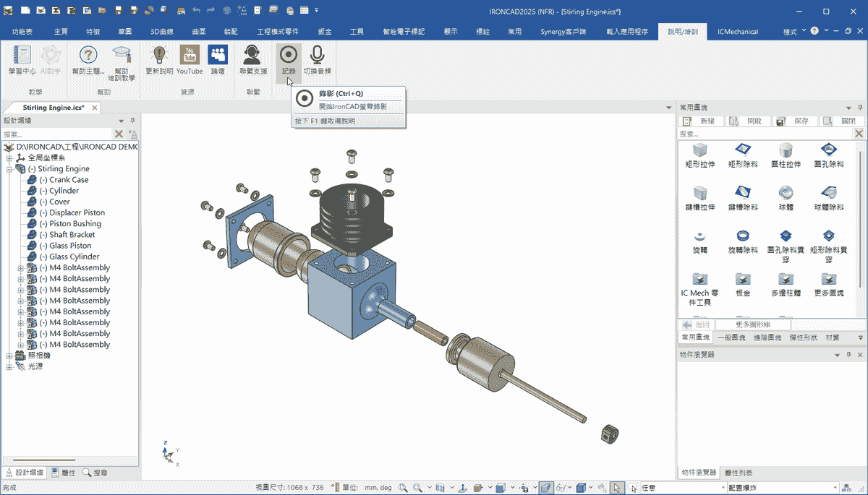Open 聯繫支援 headset support icon
The height and width of the screenshot is (495, 868).
[253, 54]
